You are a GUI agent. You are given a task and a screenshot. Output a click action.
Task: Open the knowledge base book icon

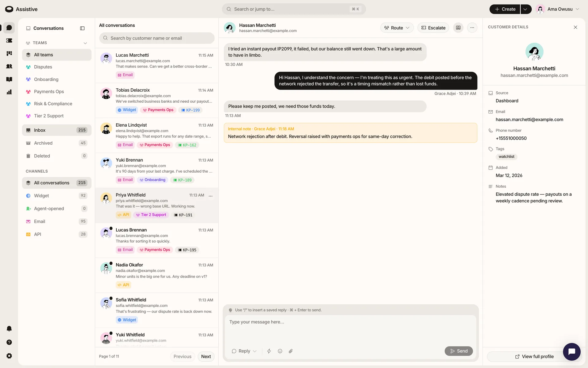tap(9, 79)
